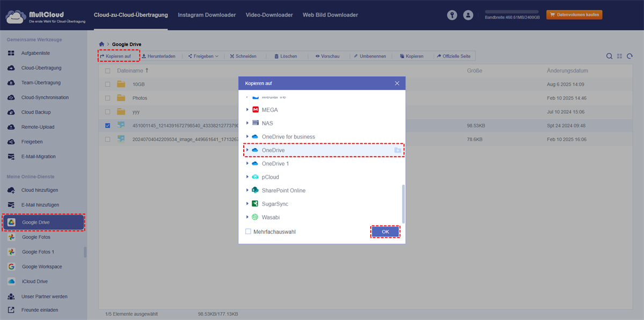Image resolution: width=644 pixels, height=320 pixels.
Task: Click the SharePoint Online icon
Action: (x=255, y=190)
